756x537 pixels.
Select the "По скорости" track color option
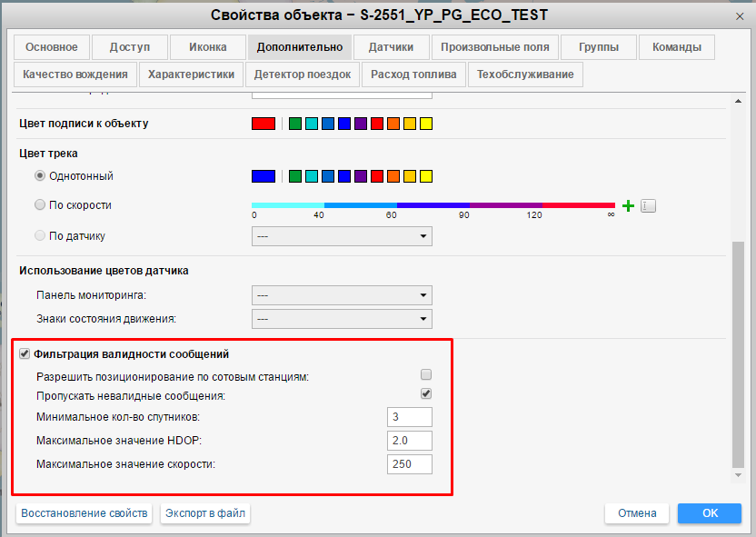pyautogui.click(x=40, y=205)
